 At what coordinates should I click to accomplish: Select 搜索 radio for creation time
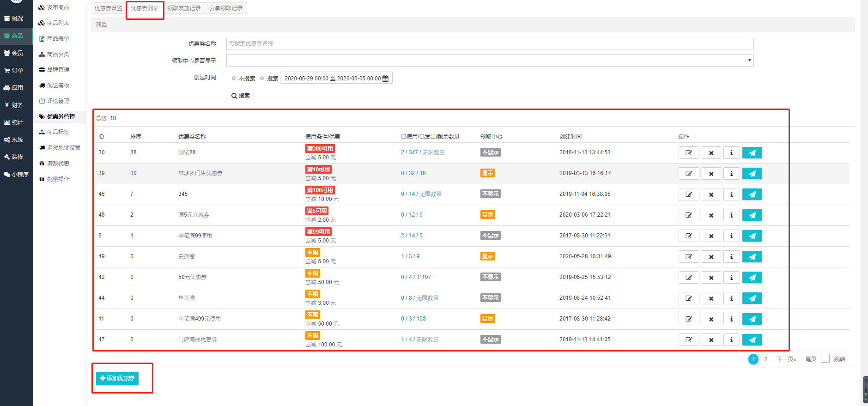[x=262, y=78]
